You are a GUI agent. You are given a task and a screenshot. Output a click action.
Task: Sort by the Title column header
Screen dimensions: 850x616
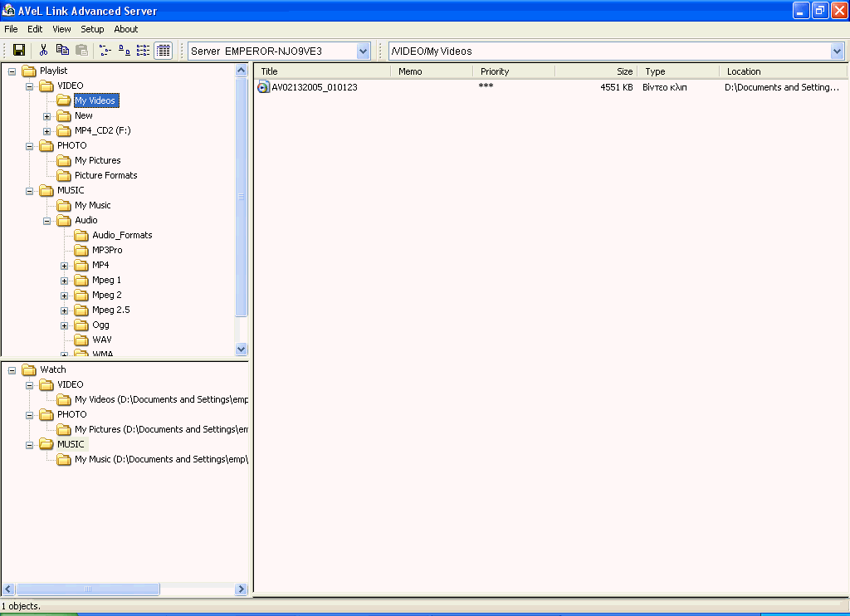pos(323,71)
